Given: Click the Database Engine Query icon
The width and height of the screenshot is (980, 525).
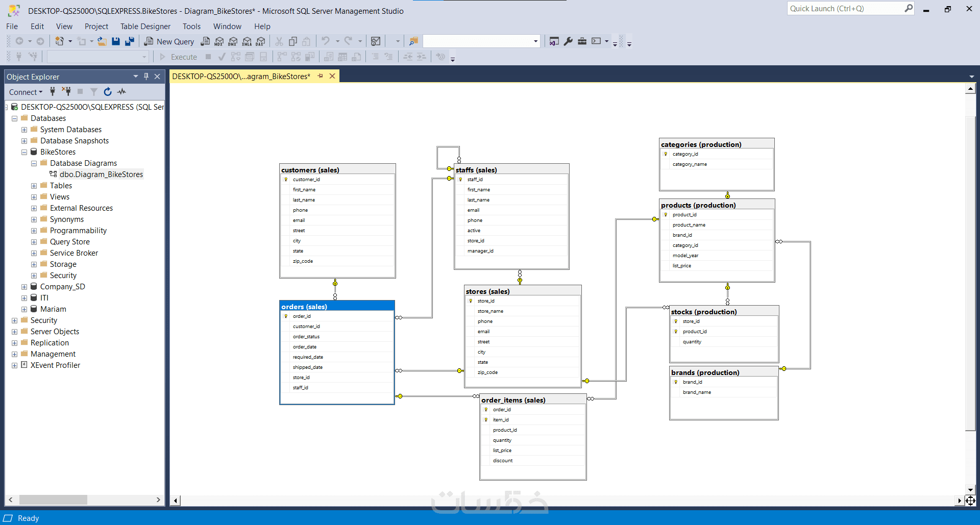Looking at the screenshot, I should click(x=205, y=41).
